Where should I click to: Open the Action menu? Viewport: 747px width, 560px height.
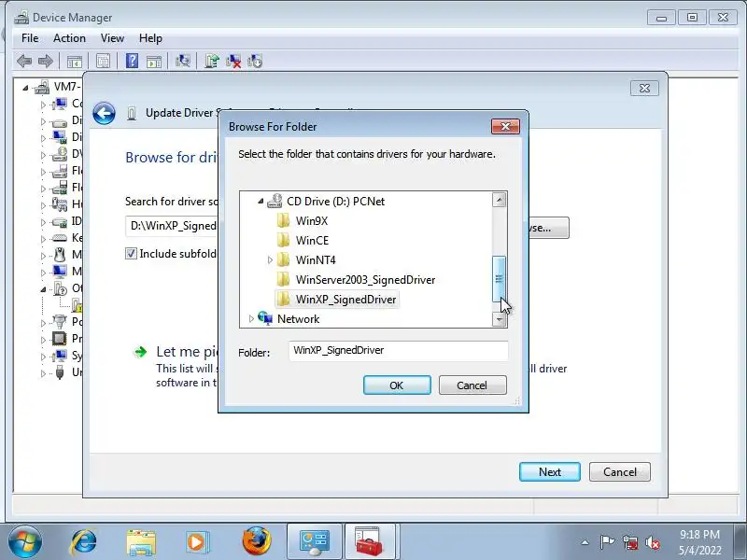point(69,38)
